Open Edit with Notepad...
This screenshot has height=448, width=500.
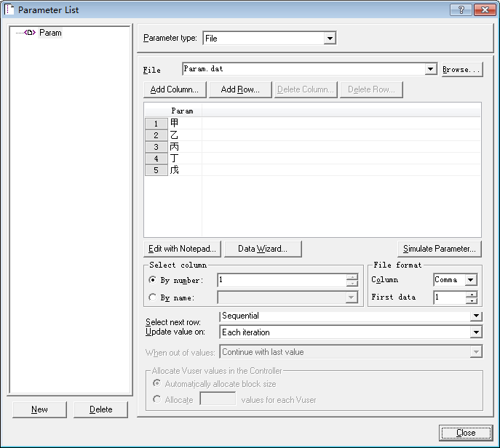tap(182, 249)
